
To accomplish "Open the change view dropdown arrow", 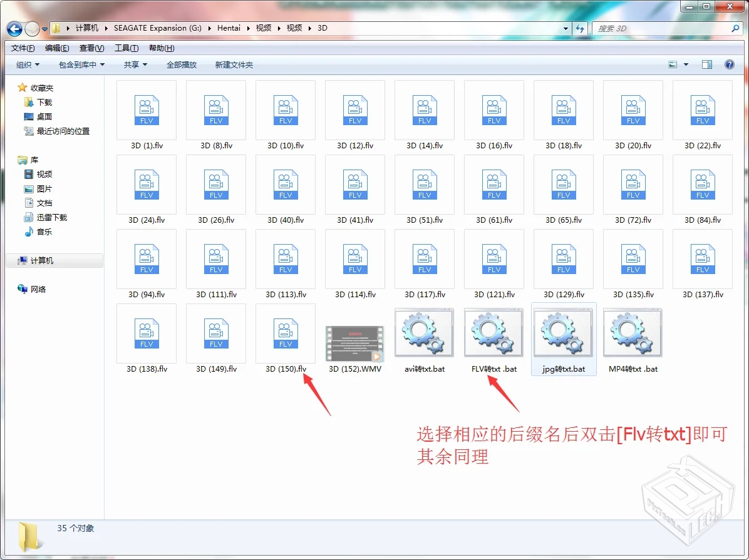I will coord(686,64).
